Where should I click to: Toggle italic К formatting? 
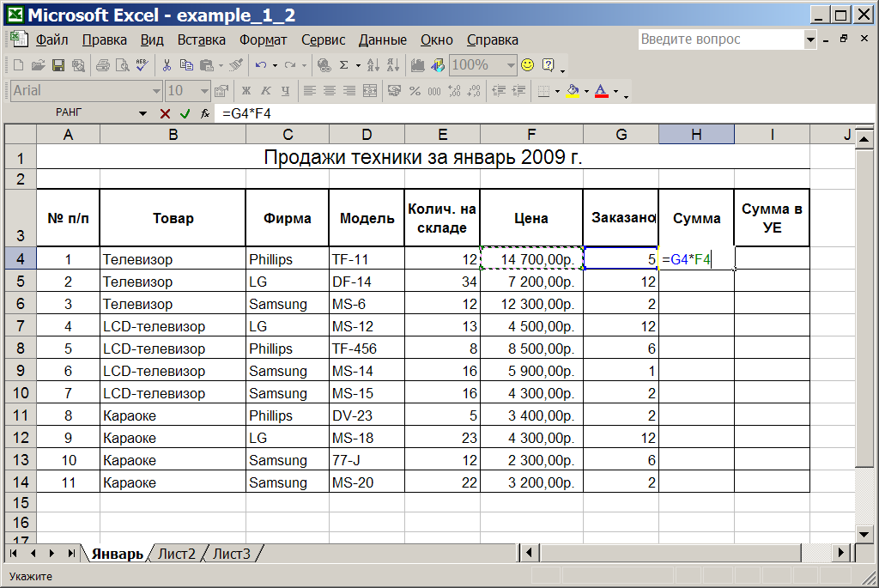point(266,91)
